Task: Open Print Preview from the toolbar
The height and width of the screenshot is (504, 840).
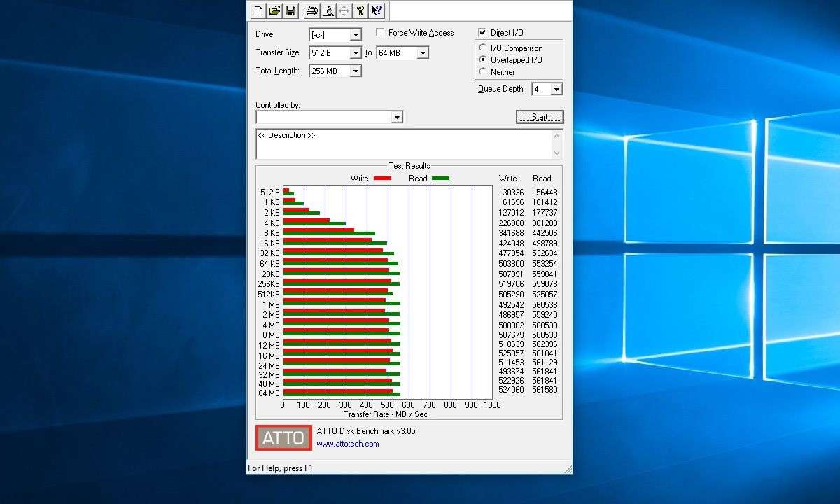Action: 328,10
